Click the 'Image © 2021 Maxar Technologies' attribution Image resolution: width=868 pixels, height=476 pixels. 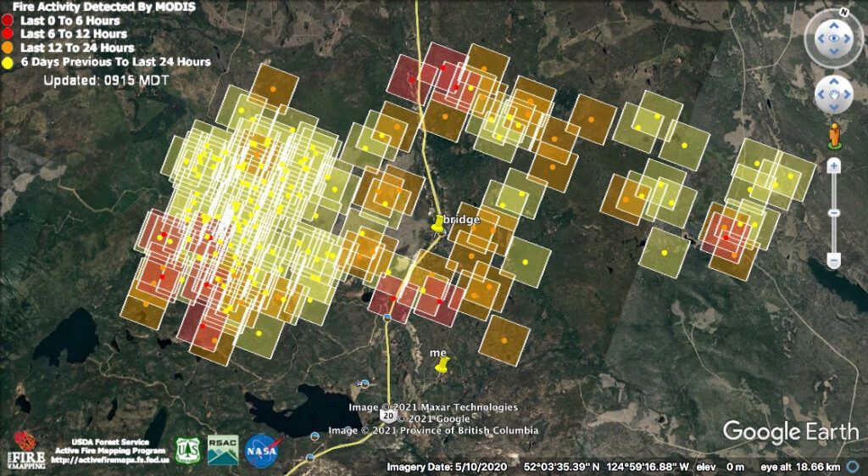click(x=433, y=407)
